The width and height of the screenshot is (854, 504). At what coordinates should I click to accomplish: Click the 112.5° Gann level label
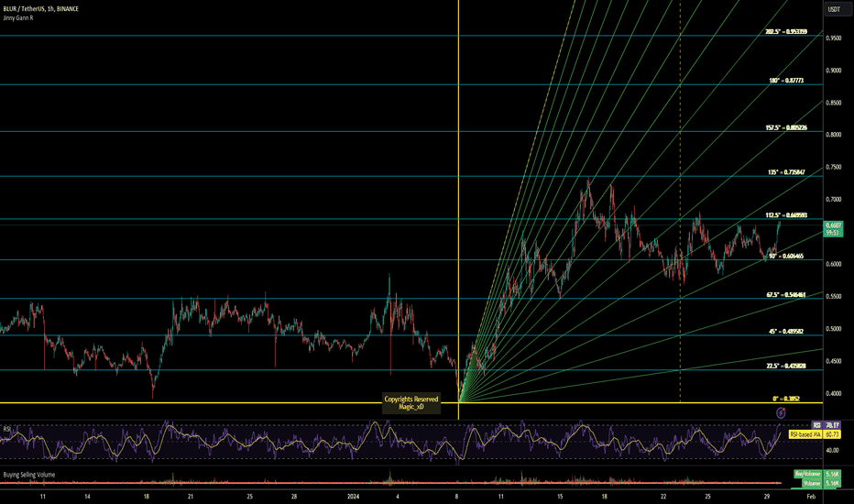[x=786, y=215]
